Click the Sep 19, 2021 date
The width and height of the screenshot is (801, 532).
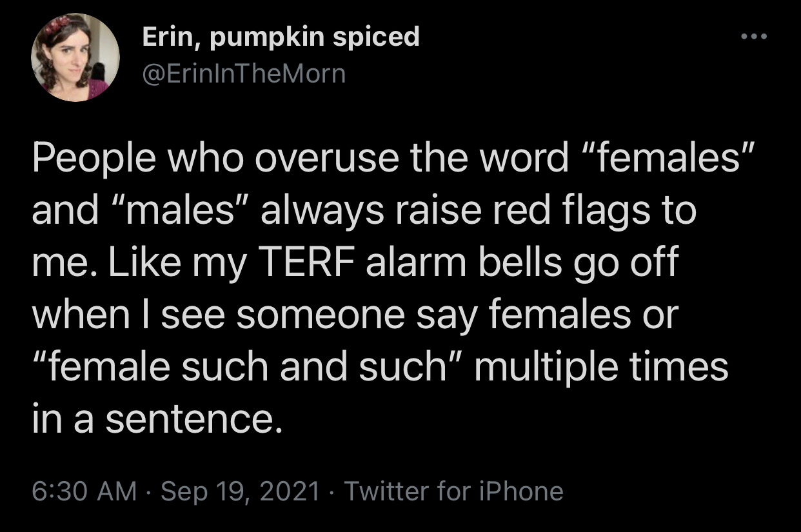pyautogui.click(x=240, y=491)
